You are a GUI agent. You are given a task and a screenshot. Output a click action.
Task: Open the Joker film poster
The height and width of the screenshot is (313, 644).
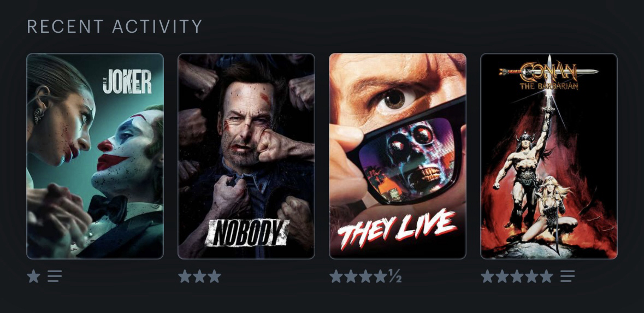pos(95,156)
